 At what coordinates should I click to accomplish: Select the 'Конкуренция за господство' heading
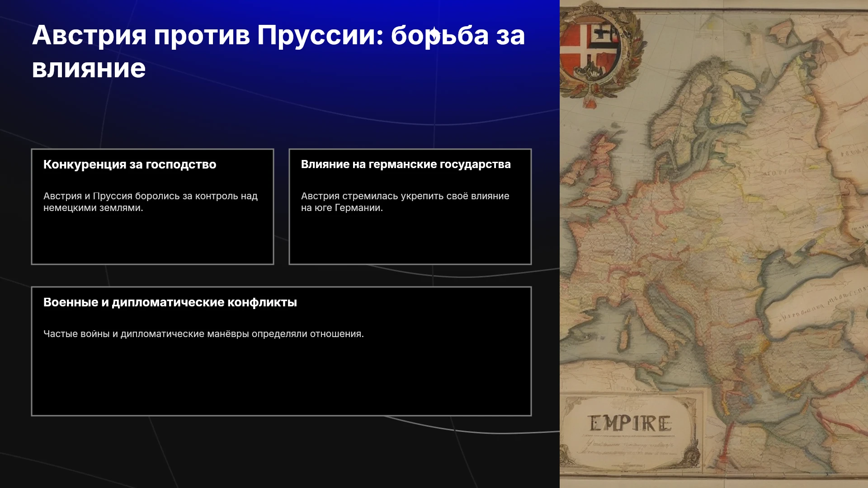pyautogui.click(x=130, y=164)
